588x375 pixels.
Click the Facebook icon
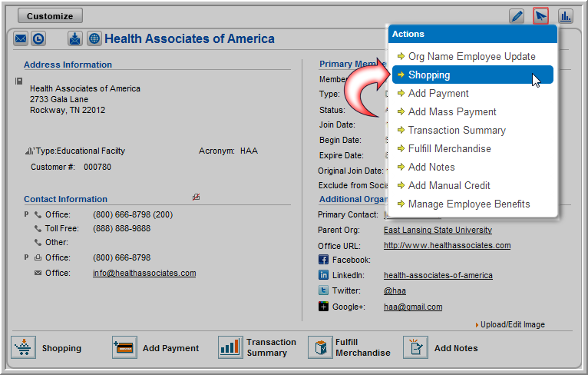click(x=323, y=260)
